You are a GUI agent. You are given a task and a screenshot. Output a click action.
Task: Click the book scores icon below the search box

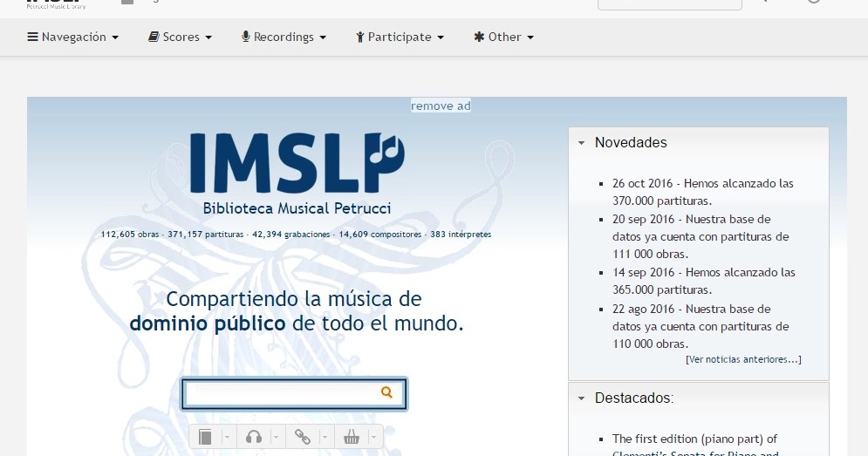(x=205, y=437)
